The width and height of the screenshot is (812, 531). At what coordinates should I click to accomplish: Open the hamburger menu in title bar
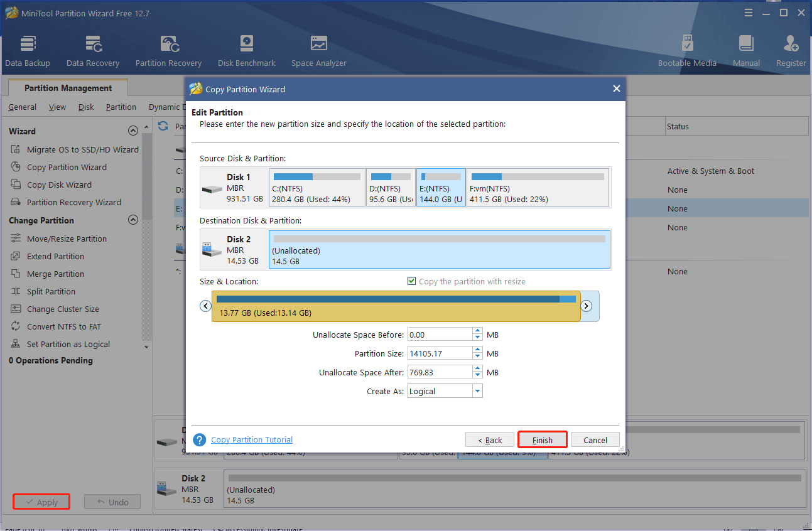click(748, 13)
